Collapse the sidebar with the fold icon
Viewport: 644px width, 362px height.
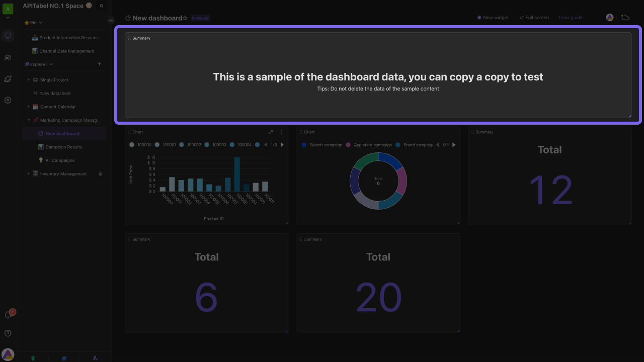coord(111,20)
